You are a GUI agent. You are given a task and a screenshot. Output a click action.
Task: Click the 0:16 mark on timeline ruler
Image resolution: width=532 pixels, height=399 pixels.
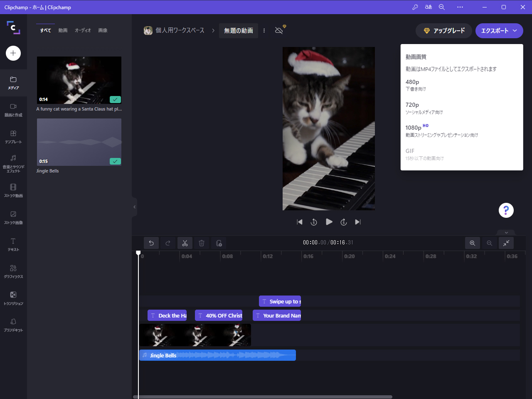pos(308,256)
